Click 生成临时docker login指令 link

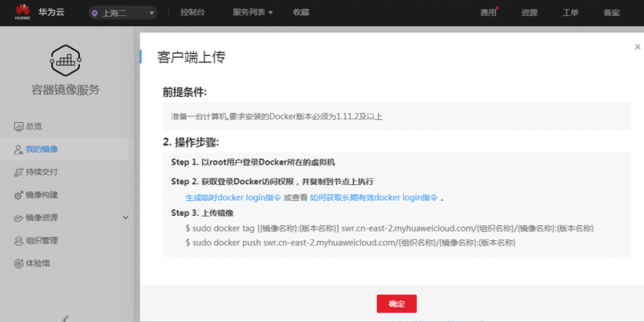(233, 198)
